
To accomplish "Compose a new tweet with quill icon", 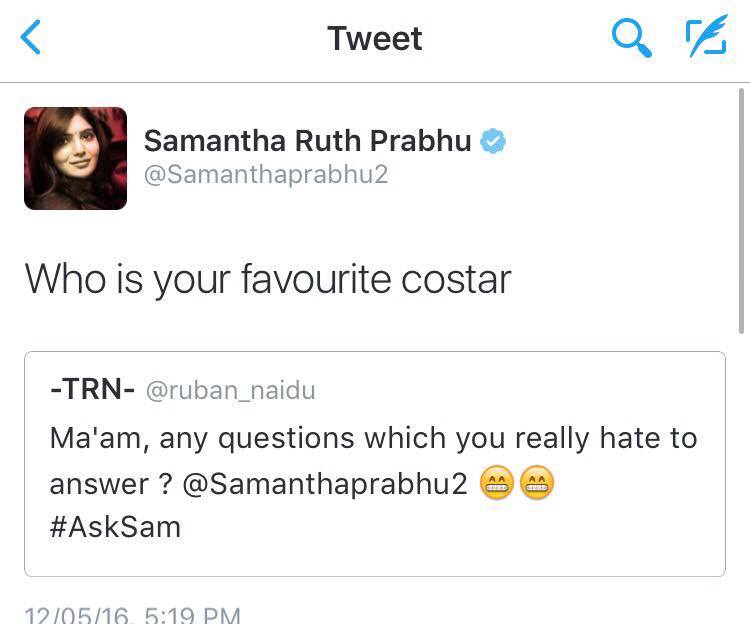I will (706, 39).
